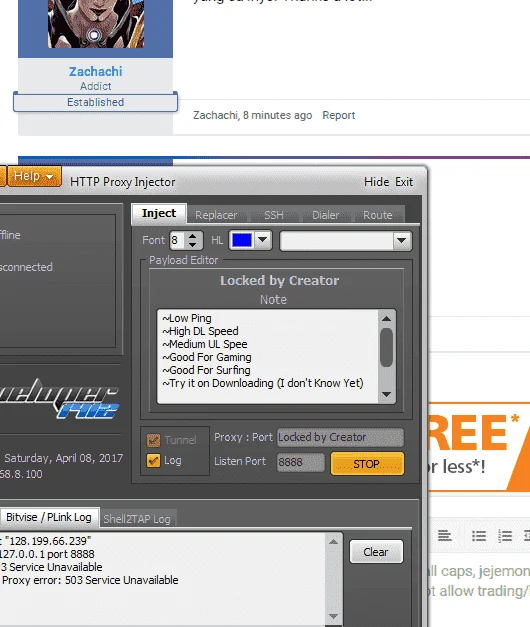Decrease the Font size stepper
The width and height of the screenshot is (530, 627).
(x=192, y=244)
